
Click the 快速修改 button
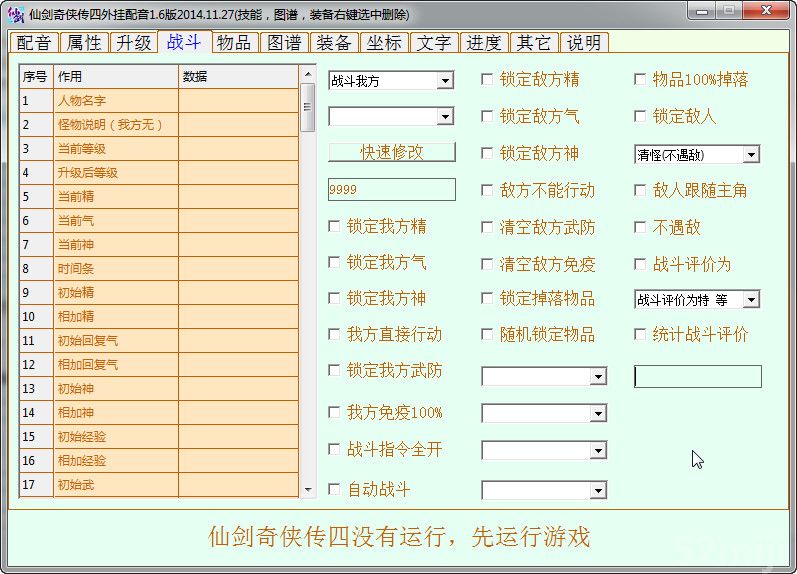391,152
